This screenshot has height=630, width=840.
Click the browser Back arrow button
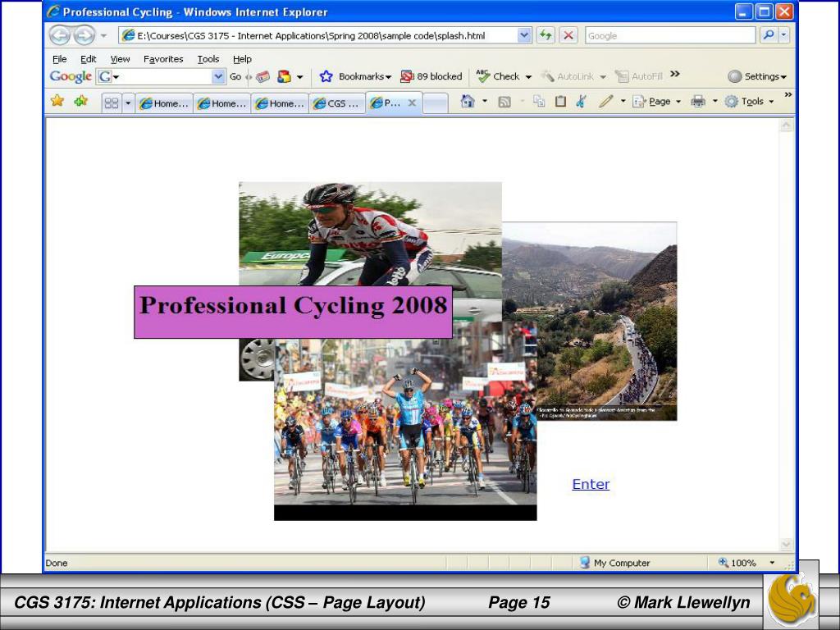pyautogui.click(x=59, y=35)
